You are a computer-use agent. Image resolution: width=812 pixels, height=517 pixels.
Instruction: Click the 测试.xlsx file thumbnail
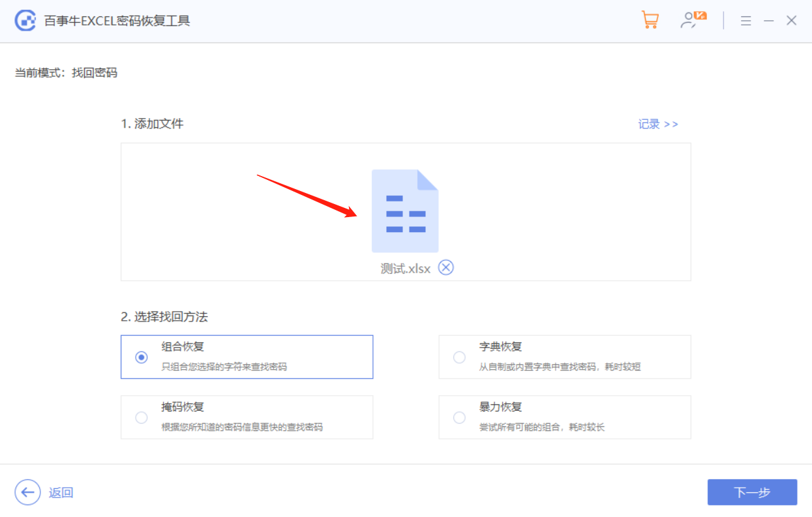tap(405, 210)
